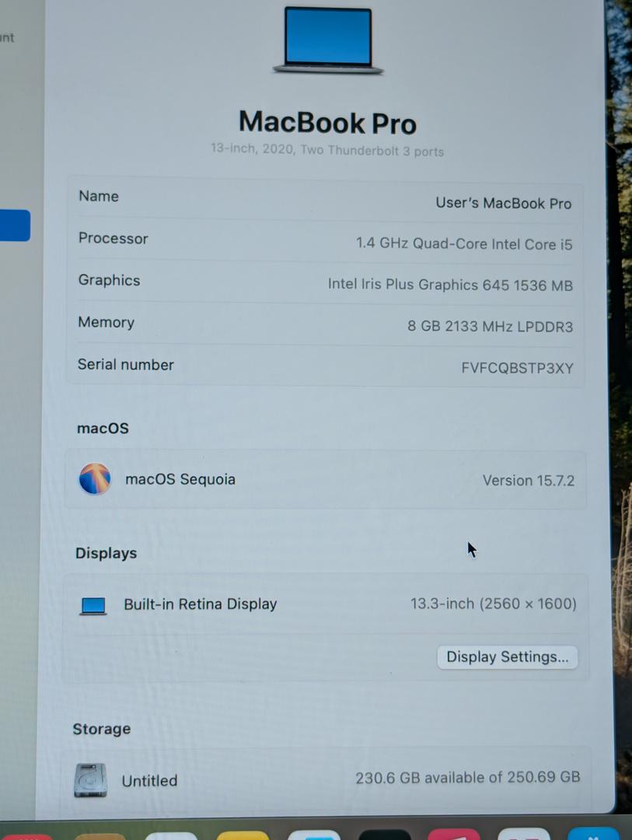The width and height of the screenshot is (632, 840).
Task: Click 230.6 GB available of 250.69 GB
Action: 467,777
